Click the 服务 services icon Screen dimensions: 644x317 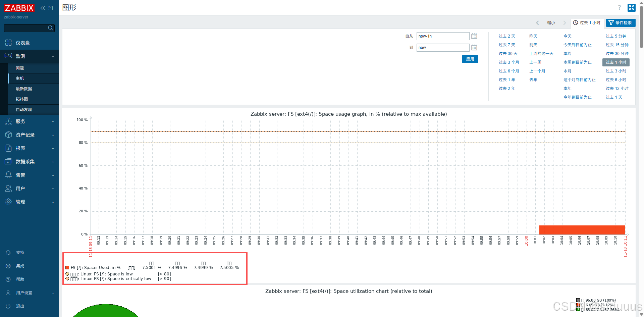click(x=8, y=121)
